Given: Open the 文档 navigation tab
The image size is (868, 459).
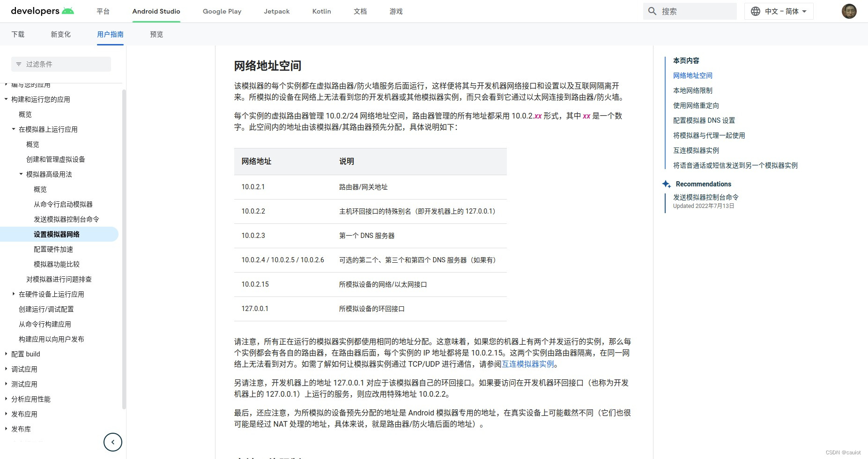Looking at the screenshot, I should tap(360, 11).
